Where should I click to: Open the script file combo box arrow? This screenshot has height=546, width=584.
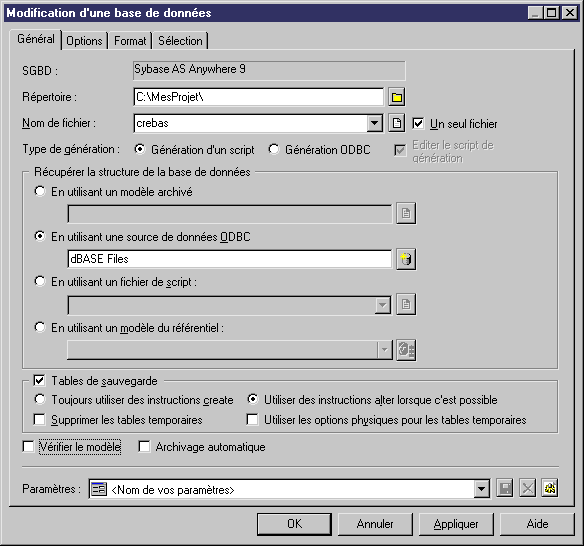pyautogui.click(x=383, y=305)
